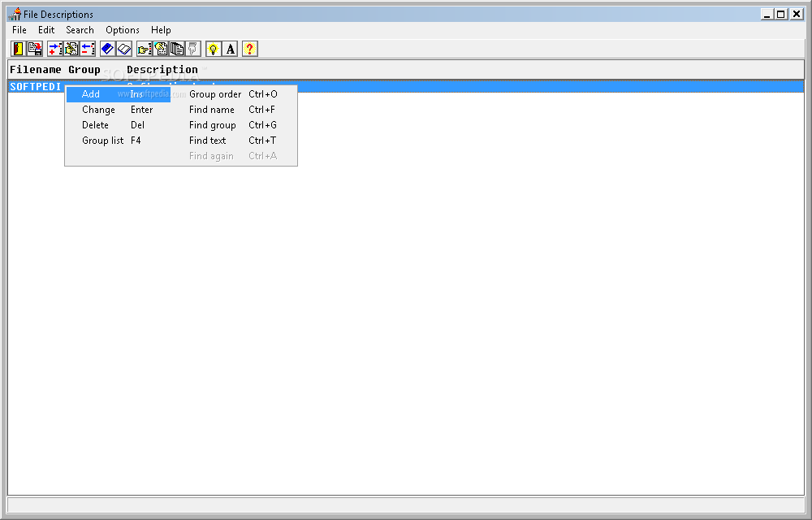Click the greyed Find again menu entry
The width and height of the screenshot is (812, 520).
pyautogui.click(x=233, y=157)
